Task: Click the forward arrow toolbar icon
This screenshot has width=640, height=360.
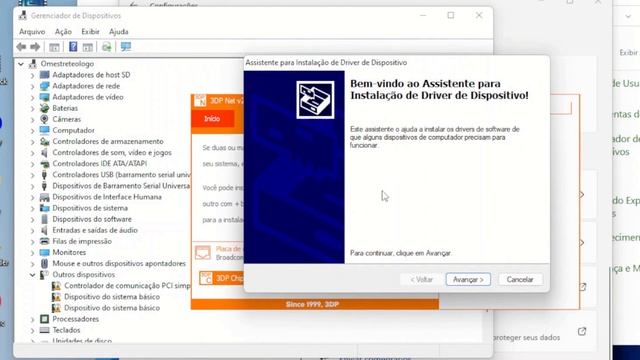Action: coord(36,47)
